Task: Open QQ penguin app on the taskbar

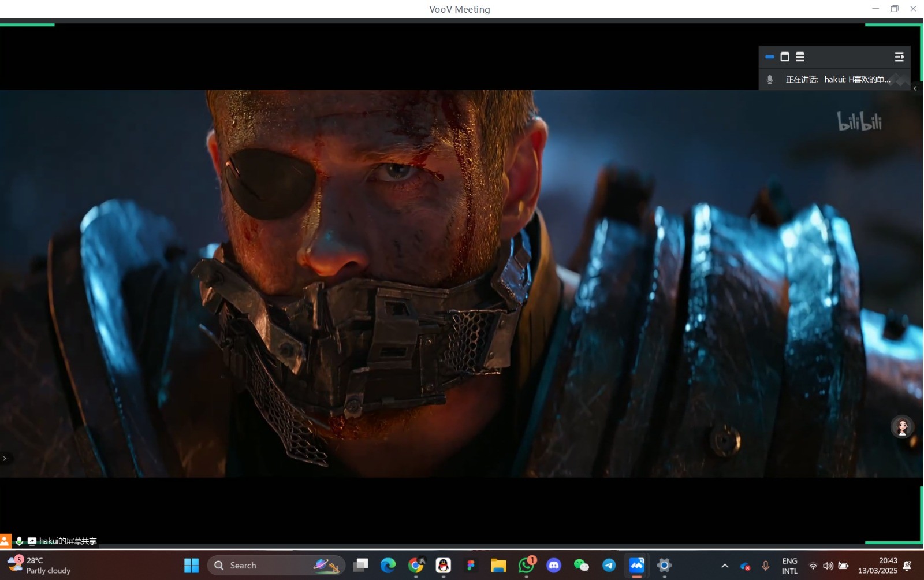Action: [443, 565]
